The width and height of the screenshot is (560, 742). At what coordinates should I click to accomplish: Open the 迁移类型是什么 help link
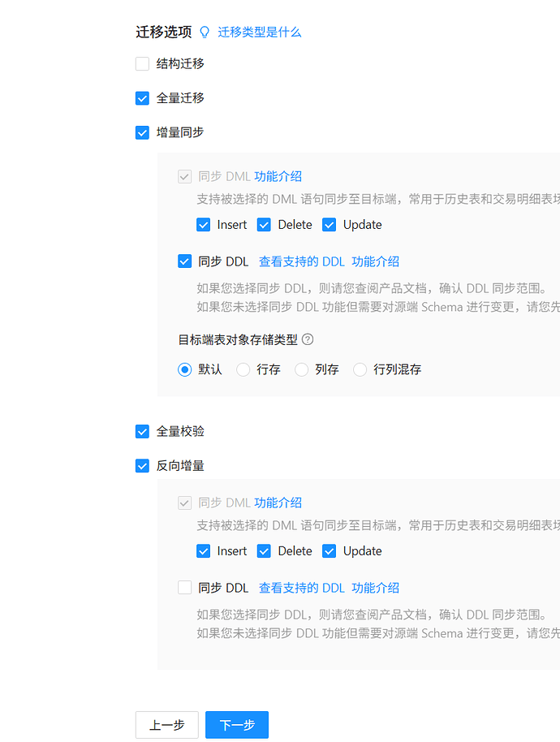[259, 32]
